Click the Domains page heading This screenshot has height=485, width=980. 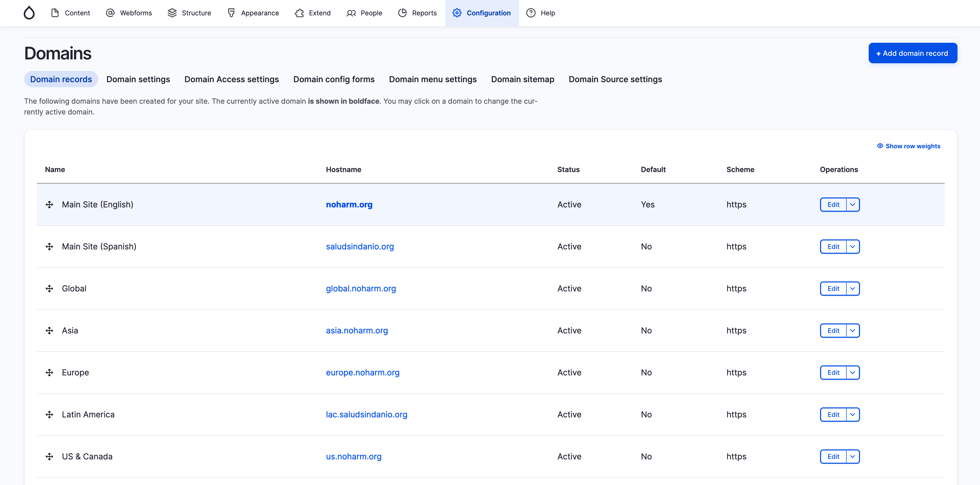58,53
